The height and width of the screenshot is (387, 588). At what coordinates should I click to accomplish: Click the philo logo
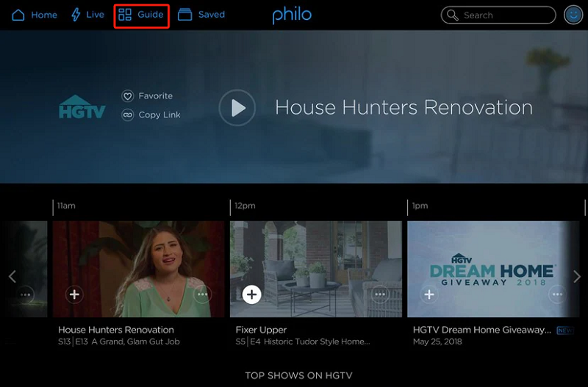click(292, 15)
